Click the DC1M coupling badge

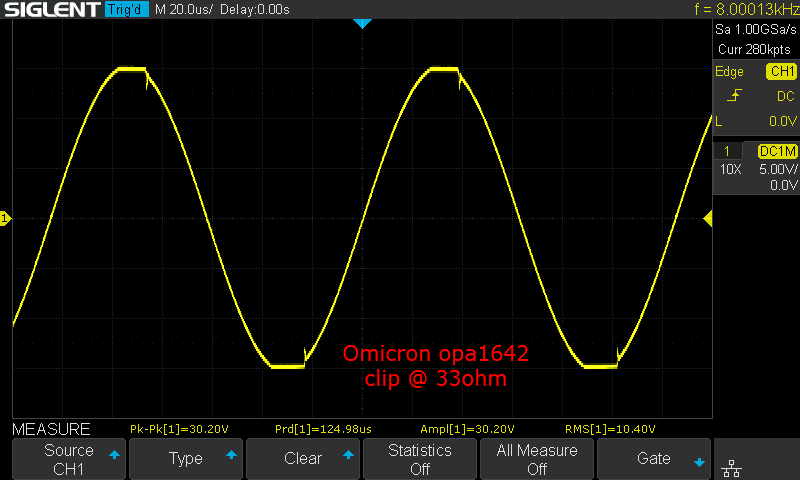[778, 151]
